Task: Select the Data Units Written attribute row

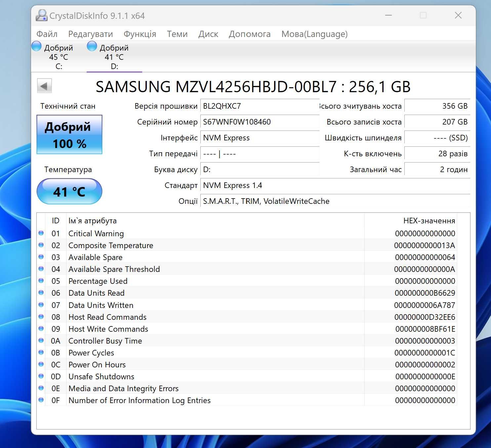Action: tap(247, 305)
